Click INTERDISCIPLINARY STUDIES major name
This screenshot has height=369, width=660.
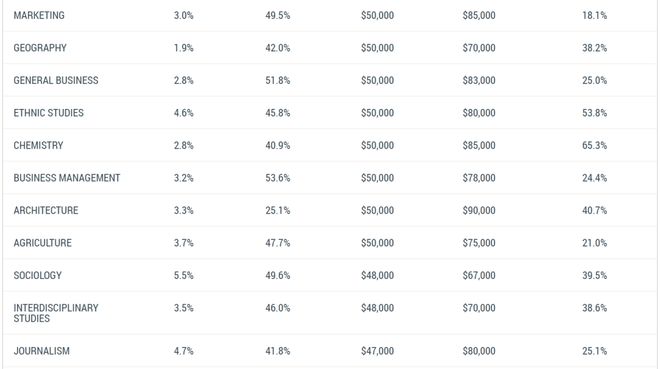tap(56, 313)
